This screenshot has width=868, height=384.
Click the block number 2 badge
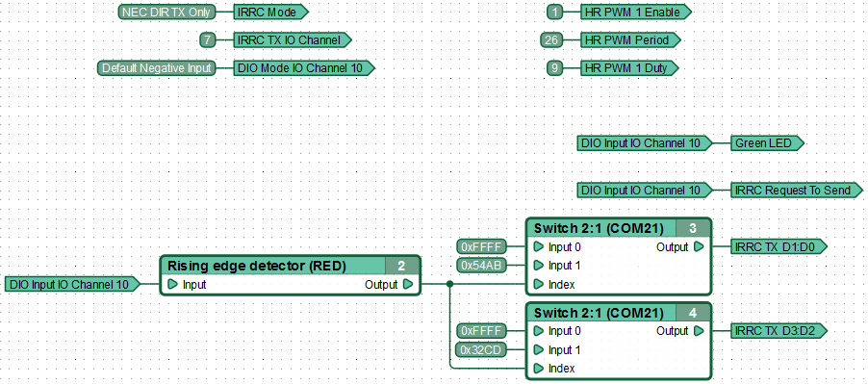pyautogui.click(x=402, y=266)
